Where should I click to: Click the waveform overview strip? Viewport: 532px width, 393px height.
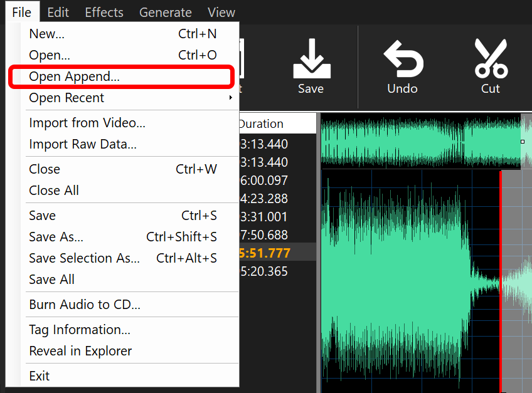426,141
